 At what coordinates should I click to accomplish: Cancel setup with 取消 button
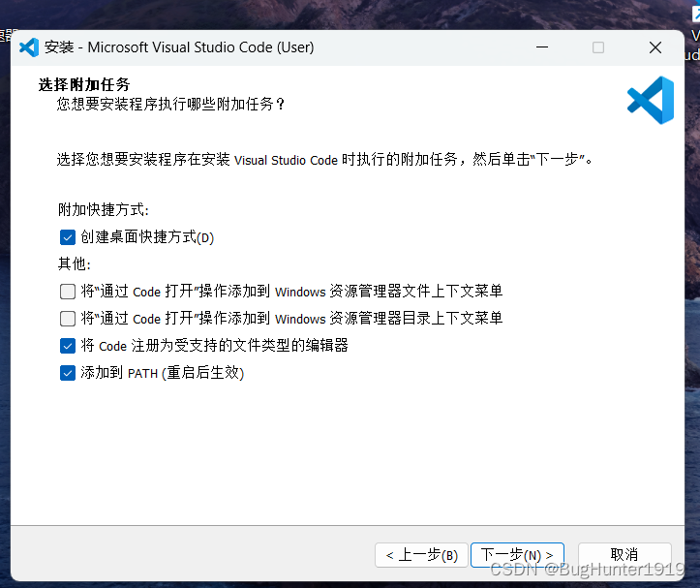coord(624,555)
